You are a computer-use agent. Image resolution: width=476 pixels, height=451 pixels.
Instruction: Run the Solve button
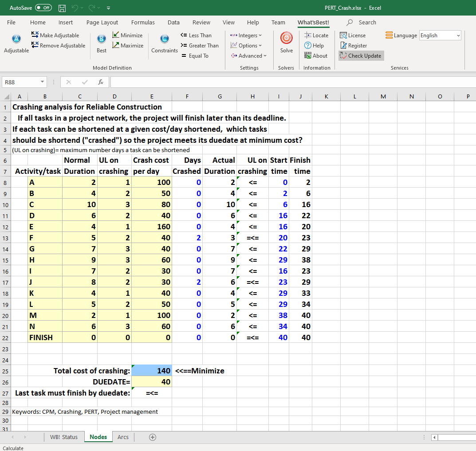tap(287, 39)
